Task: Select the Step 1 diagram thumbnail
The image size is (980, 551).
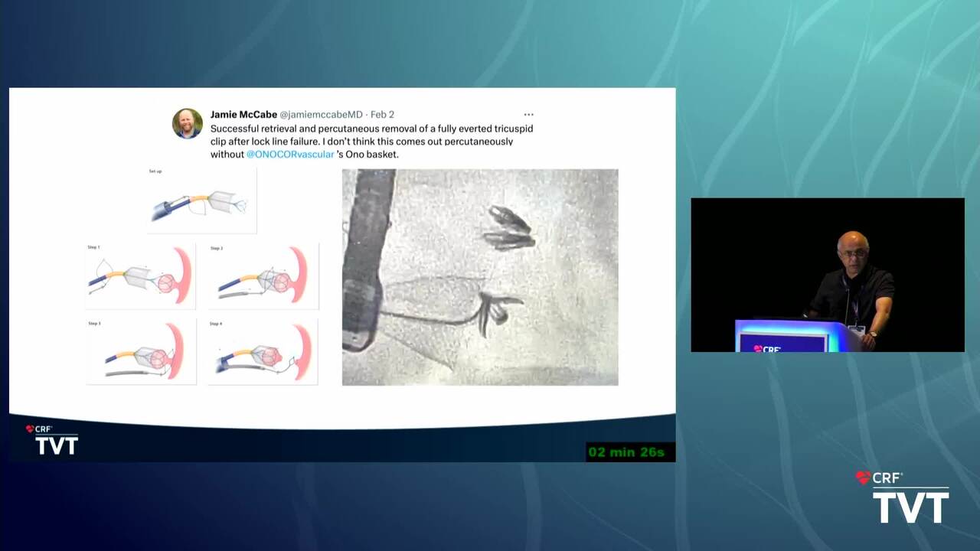Action: (141, 276)
